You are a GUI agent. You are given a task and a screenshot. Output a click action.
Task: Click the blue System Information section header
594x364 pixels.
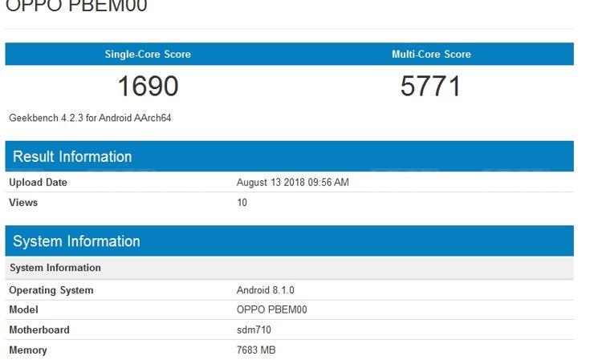[290, 241]
